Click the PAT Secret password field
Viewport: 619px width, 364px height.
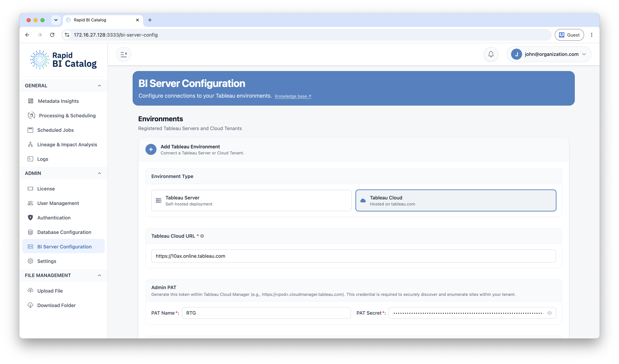click(x=472, y=313)
